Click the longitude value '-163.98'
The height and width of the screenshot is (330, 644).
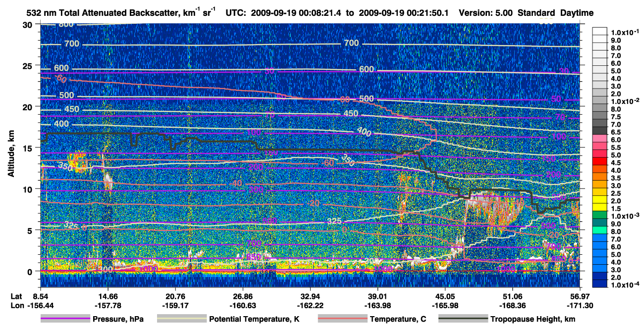[x=377, y=305]
